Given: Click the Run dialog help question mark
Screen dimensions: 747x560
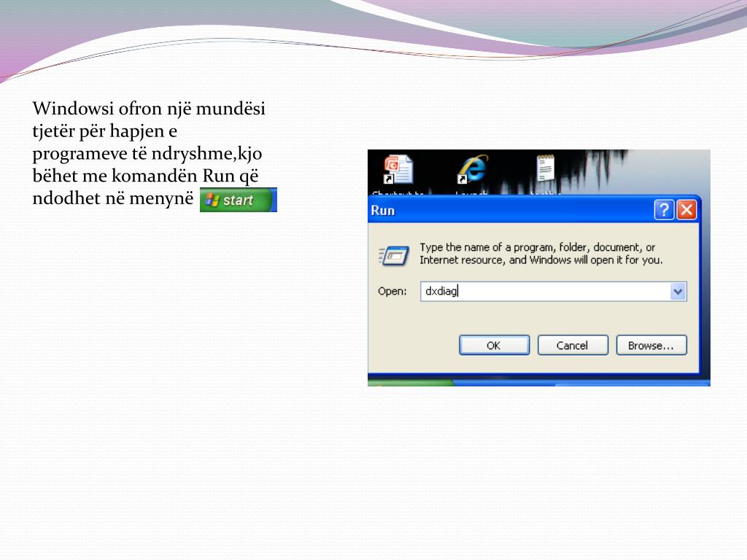Looking at the screenshot, I should (x=664, y=209).
